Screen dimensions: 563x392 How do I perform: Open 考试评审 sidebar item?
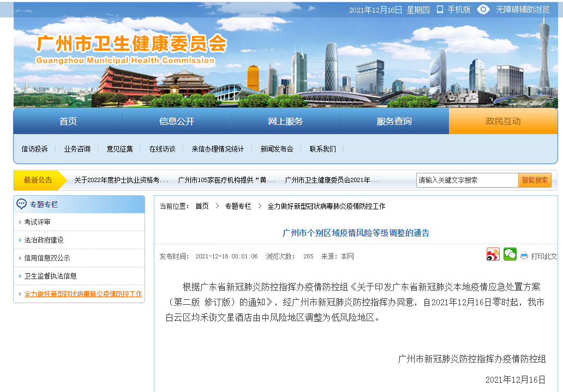(37, 222)
